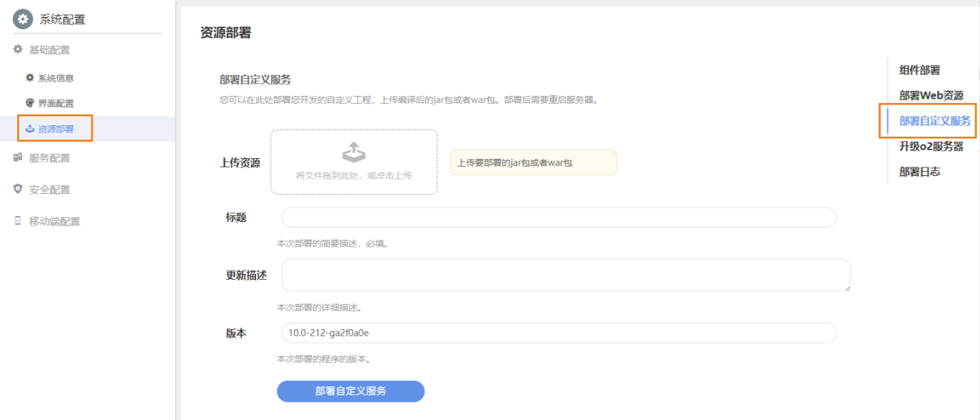
Task: Switch to the 组件部署 tab
Action: click(x=919, y=70)
